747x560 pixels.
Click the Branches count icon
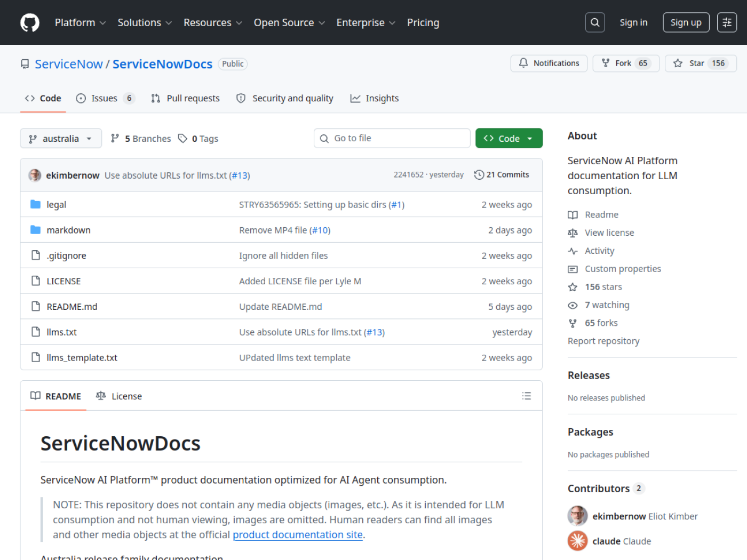(115, 139)
